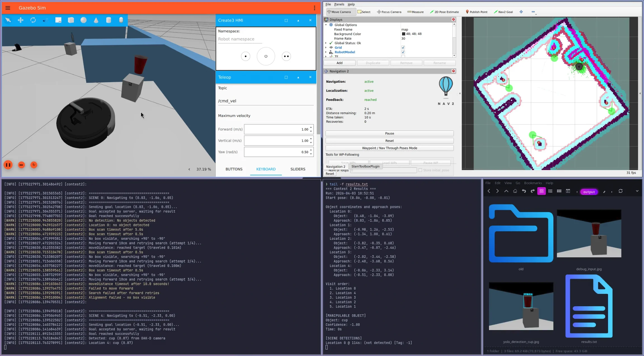
Task: Switch to the SLIDERS teleop tab
Action: [x=298, y=169]
